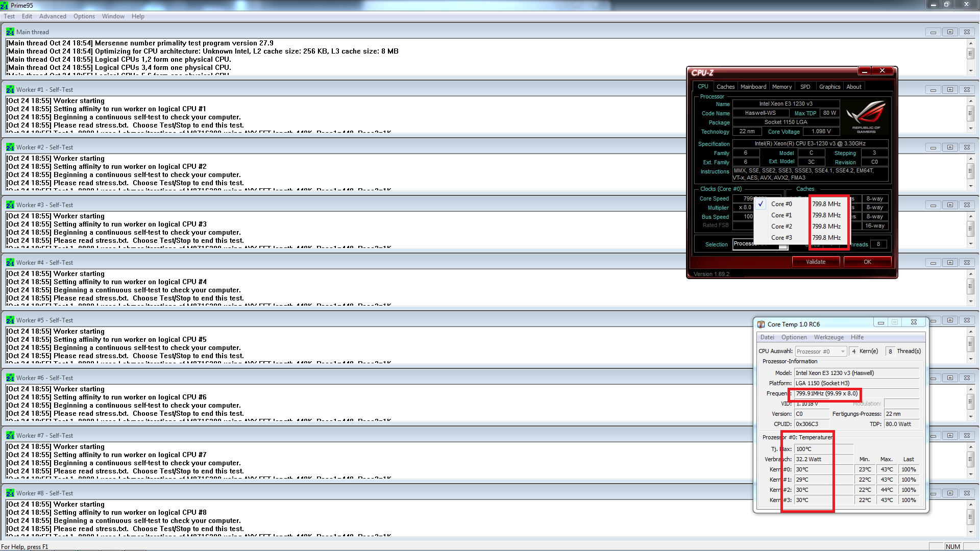980x551 pixels.
Task: Minimize the Worker #2 child window
Action: point(933,147)
